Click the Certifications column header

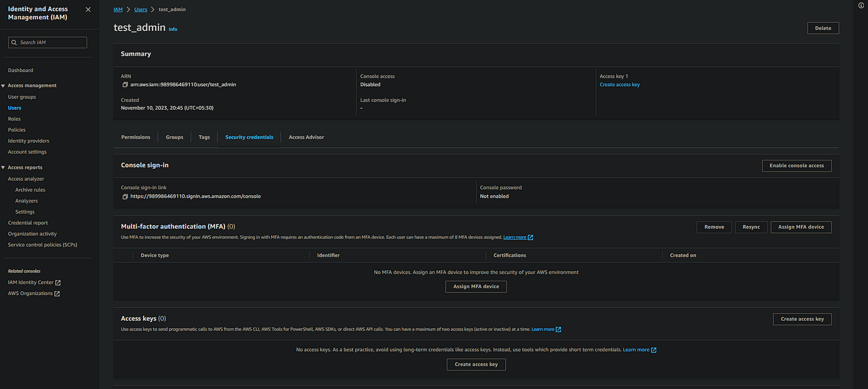[x=510, y=255]
